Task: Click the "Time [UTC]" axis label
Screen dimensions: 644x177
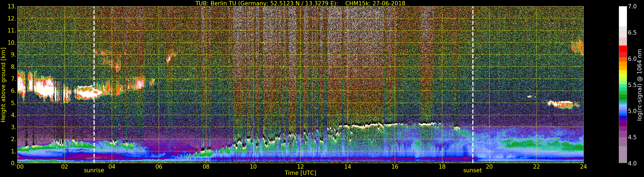Action: 300,173
